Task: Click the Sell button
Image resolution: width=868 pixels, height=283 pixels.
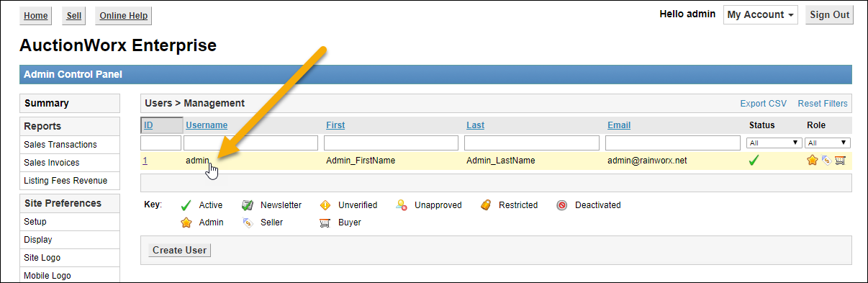Action: click(74, 16)
